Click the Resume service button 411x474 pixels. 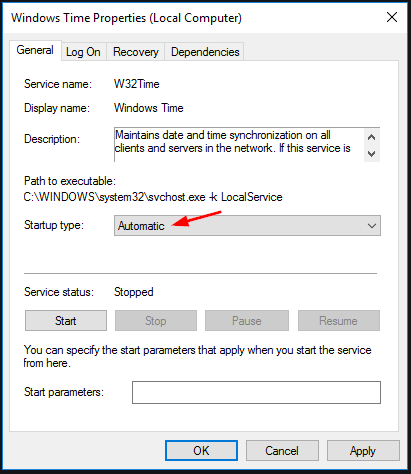click(339, 321)
